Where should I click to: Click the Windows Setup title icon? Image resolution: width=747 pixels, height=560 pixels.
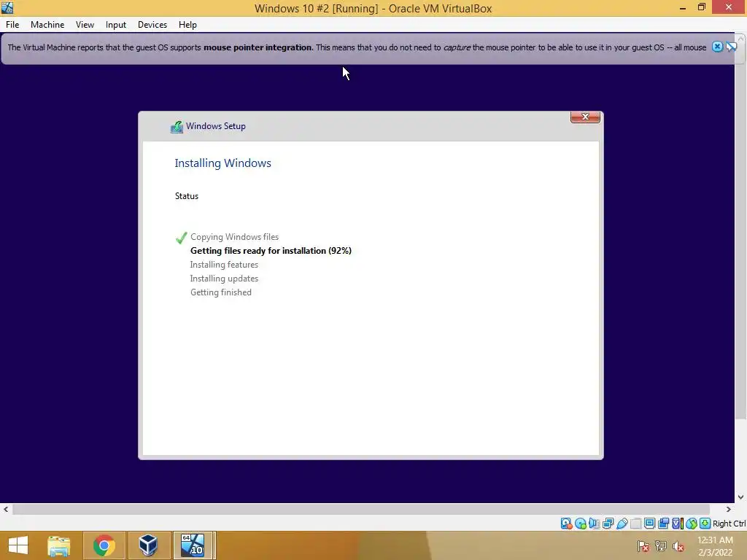pos(177,127)
